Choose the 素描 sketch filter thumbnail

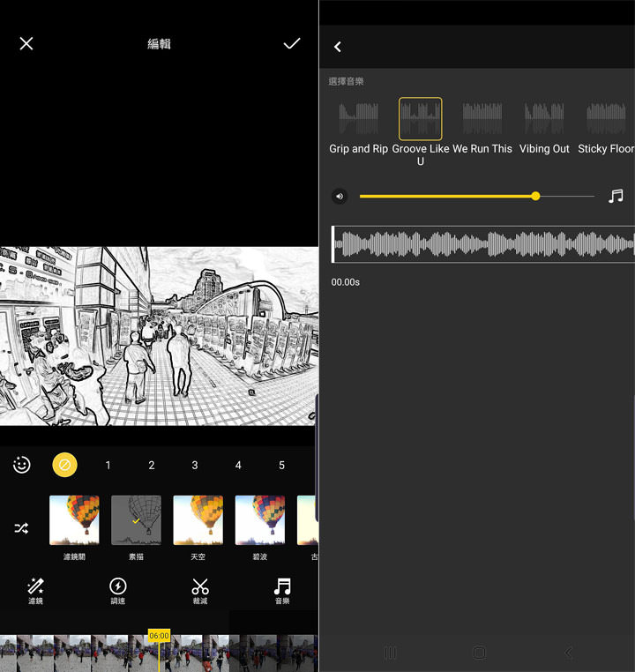click(136, 519)
